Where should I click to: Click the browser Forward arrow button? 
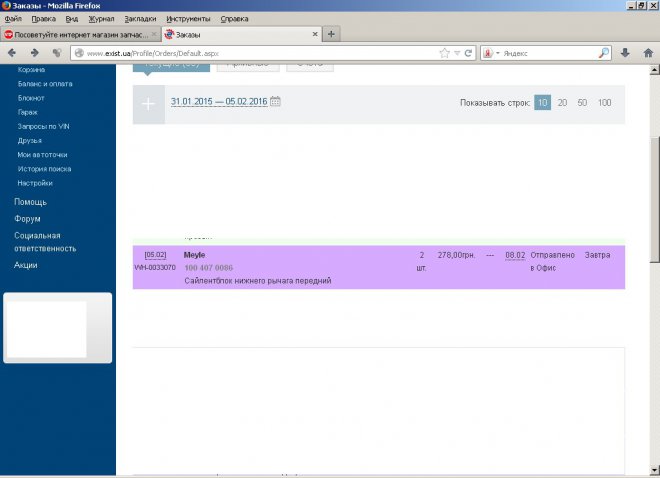[35, 53]
